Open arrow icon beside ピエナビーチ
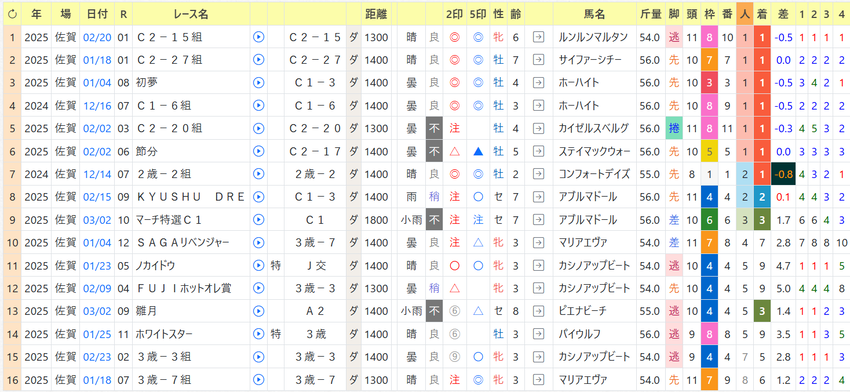 tap(538, 311)
